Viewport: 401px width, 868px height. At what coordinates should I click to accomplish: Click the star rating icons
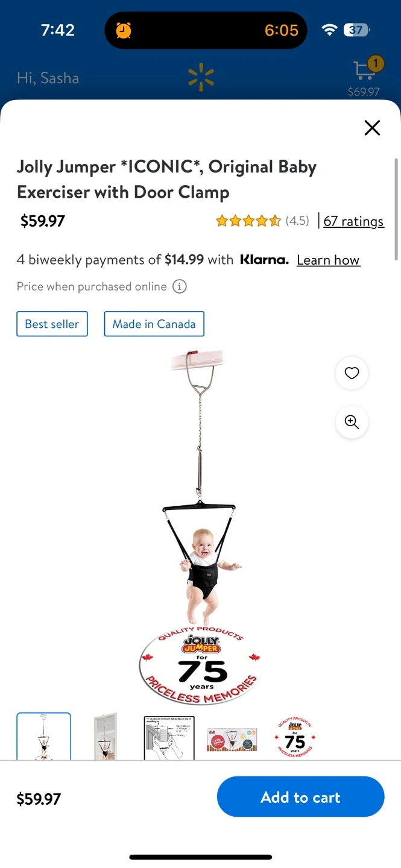248,221
